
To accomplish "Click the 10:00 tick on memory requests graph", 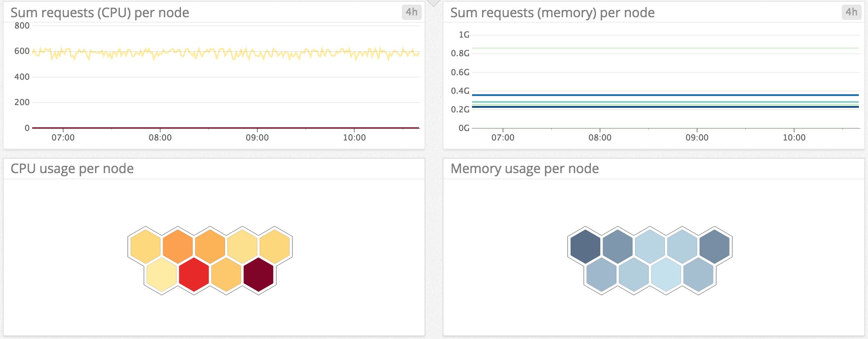I will (x=794, y=137).
